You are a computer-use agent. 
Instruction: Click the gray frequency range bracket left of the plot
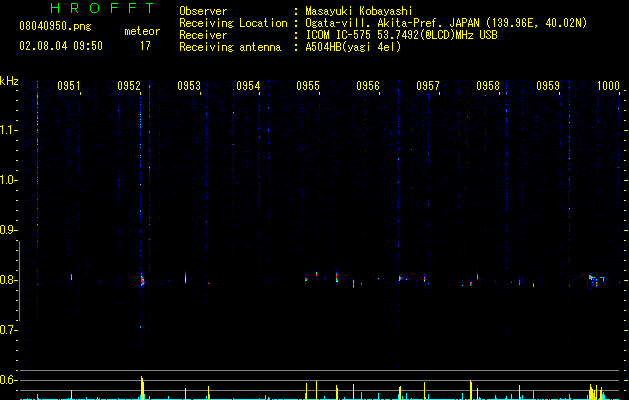click(x=19, y=280)
